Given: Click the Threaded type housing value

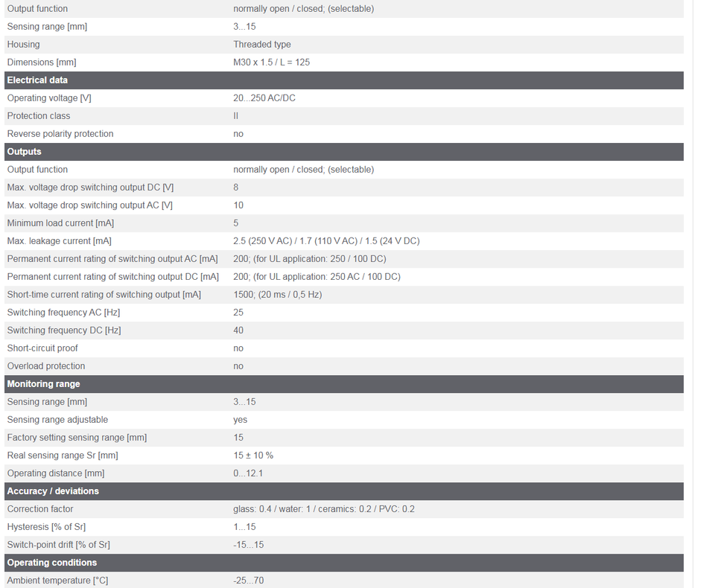Looking at the screenshot, I should (261, 45).
